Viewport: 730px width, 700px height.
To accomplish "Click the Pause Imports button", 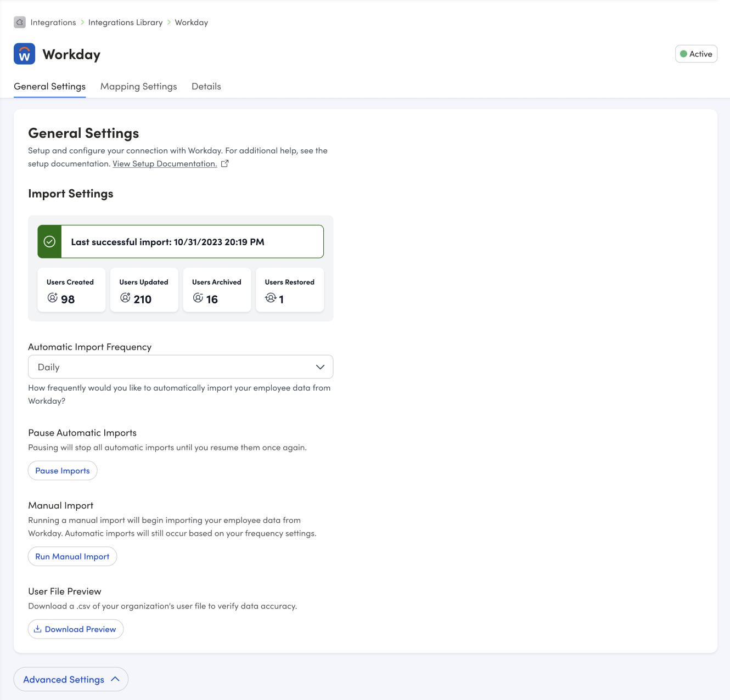I will click(63, 471).
